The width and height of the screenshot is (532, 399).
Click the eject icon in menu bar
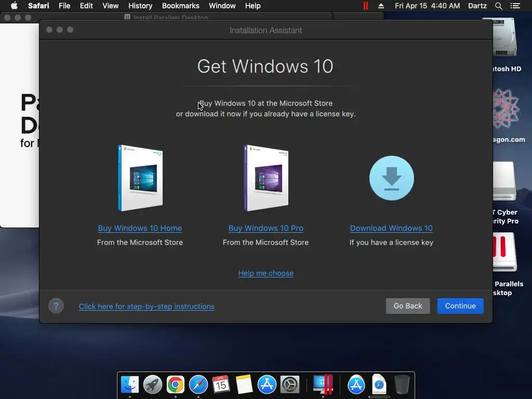[381, 6]
